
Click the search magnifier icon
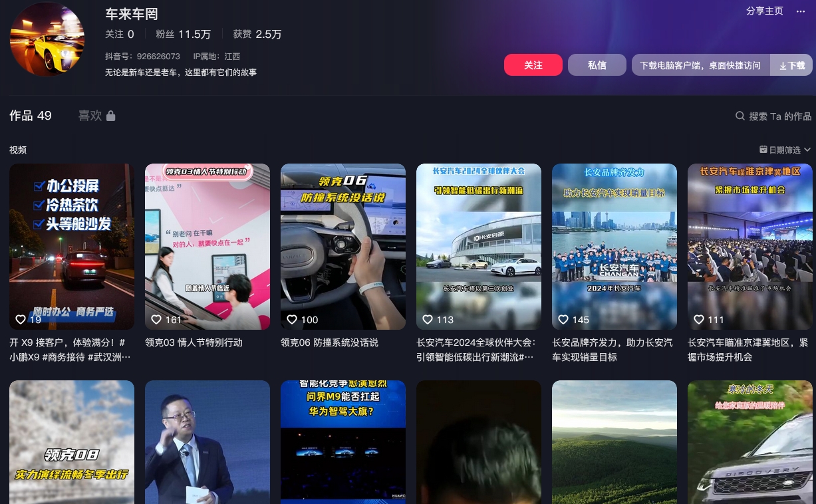coord(740,116)
